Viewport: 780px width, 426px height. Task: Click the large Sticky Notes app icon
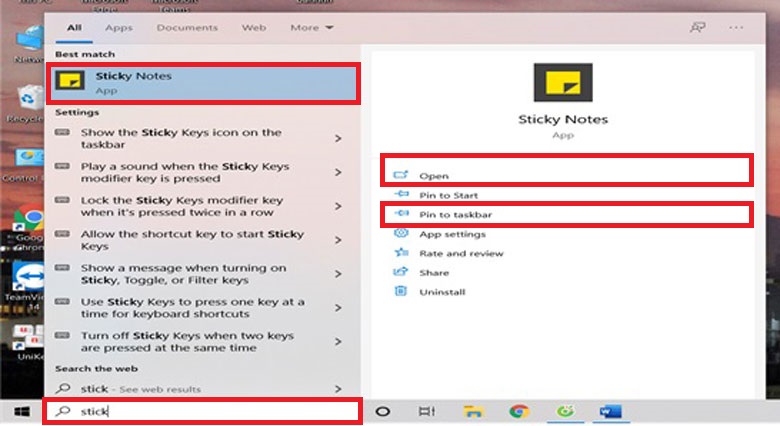click(x=562, y=83)
